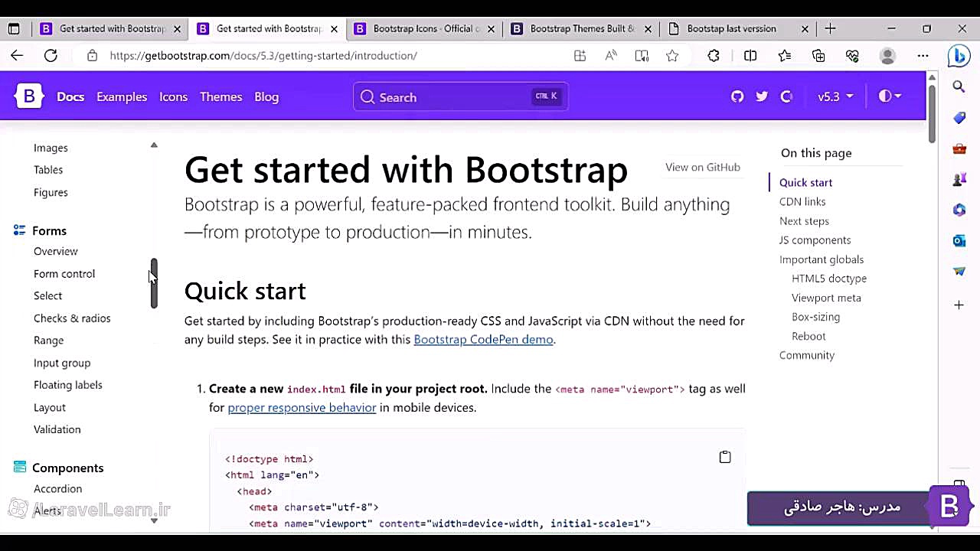Open Blog in the navbar

(266, 96)
